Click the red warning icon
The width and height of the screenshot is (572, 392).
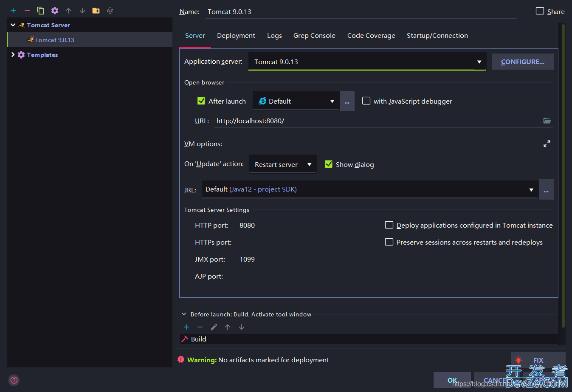(181, 360)
